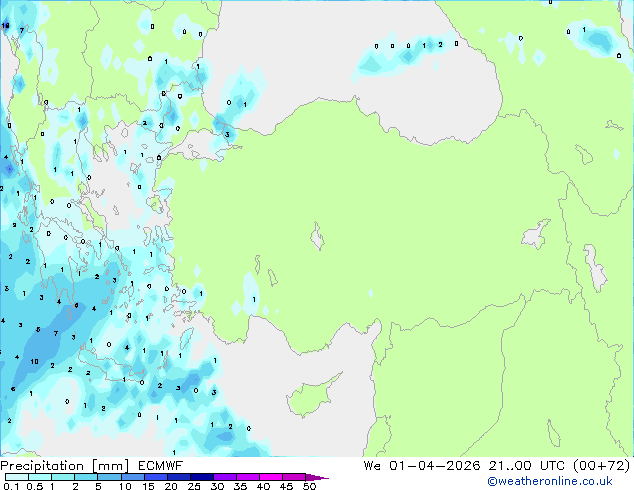Click the '25' legend scale label
Viewport: 634px width, 490px height.
(x=194, y=486)
